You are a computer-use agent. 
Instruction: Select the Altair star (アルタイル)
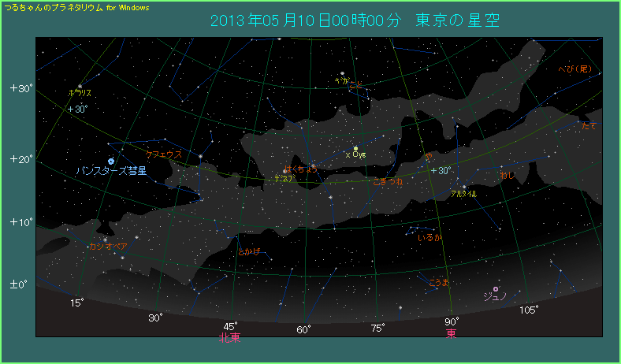463,187
